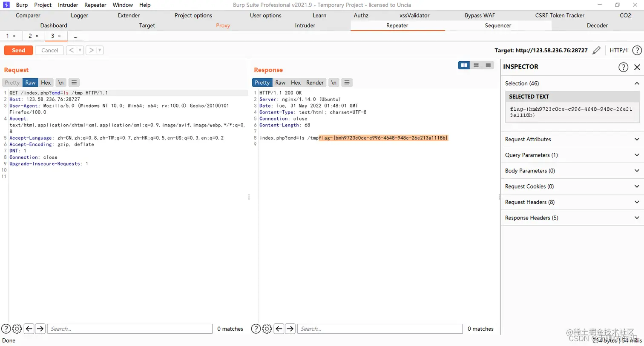Viewport: 644px width, 346px height.
Task: Switch to the Sequencer tab
Action: coord(498,26)
